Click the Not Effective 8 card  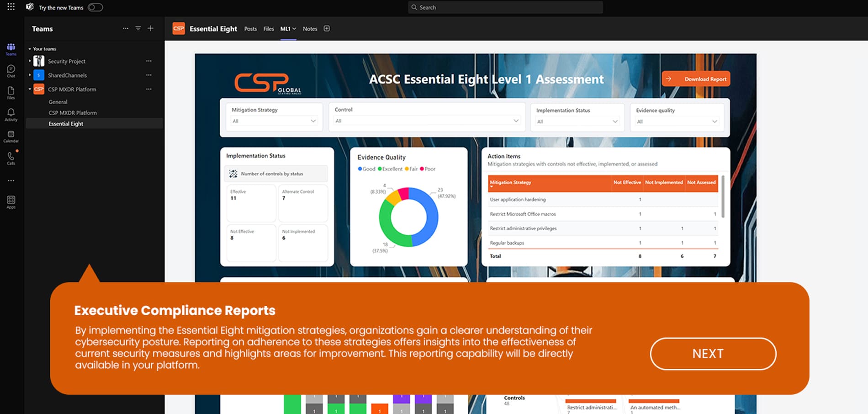251,243
